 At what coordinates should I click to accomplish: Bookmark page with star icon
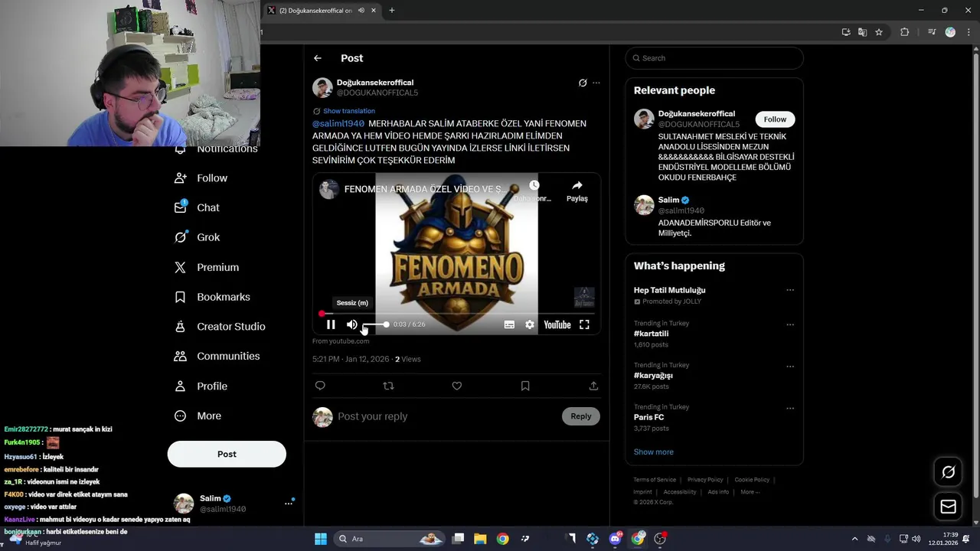[879, 32]
